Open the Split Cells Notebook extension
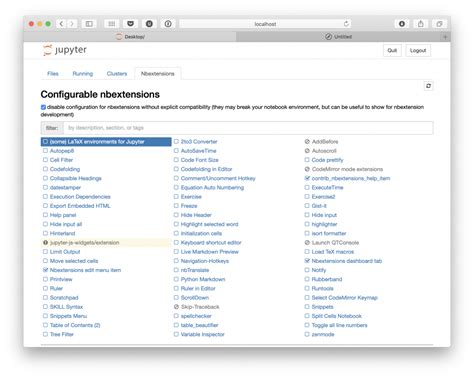The height and width of the screenshot is (378, 474). [336, 316]
